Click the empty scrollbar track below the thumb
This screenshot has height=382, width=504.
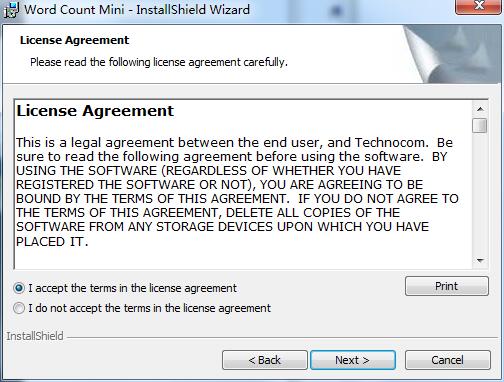click(x=480, y=193)
